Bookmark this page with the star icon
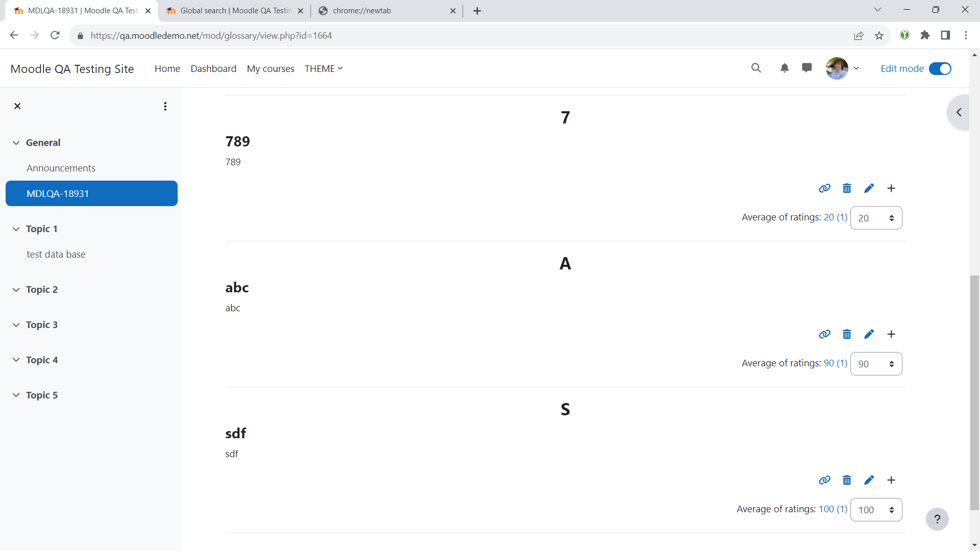Image resolution: width=980 pixels, height=551 pixels. pyautogui.click(x=879, y=35)
